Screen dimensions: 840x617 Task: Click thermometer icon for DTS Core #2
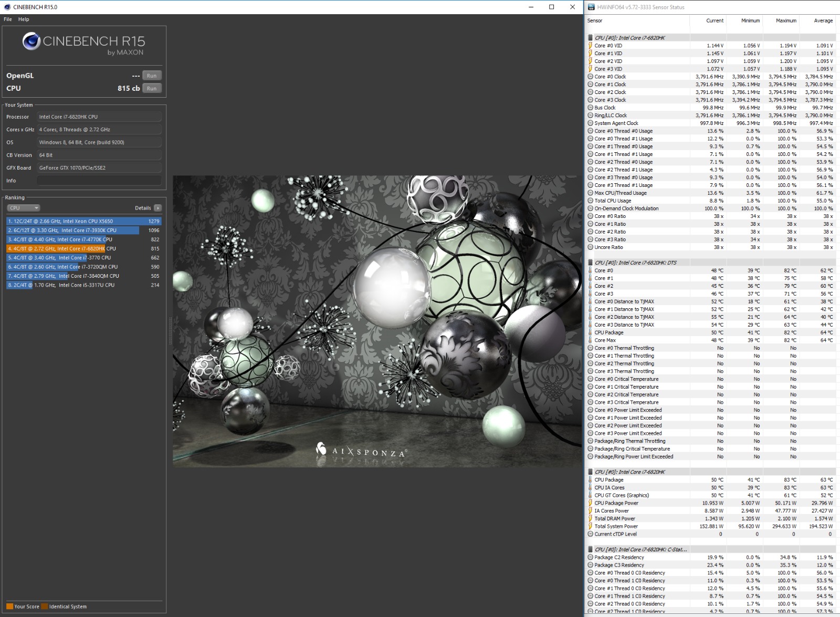pos(590,286)
